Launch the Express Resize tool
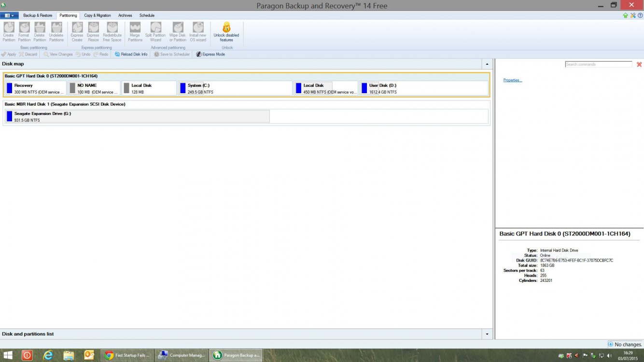This screenshot has width=644, height=362. pos(93,32)
